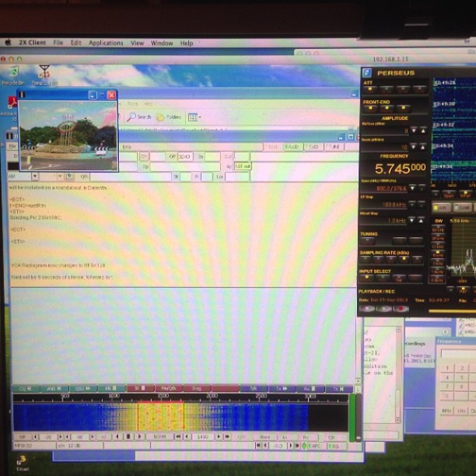The width and height of the screenshot is (476, 476).
Task: Click the rewind icon left of 1499 field
Action: 178,436
